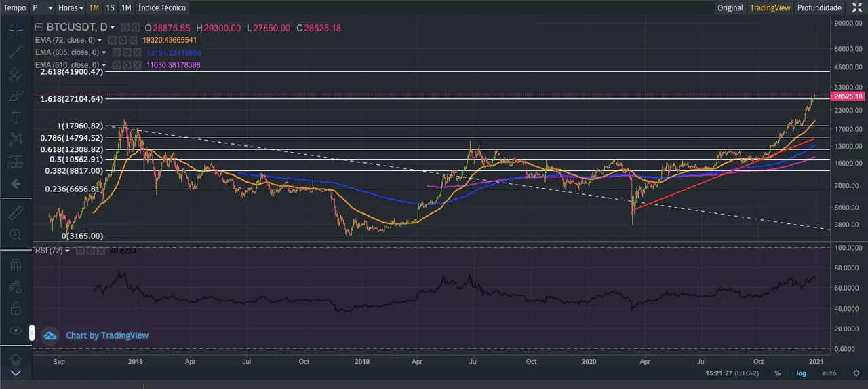Expand the left toolbar bottom chevron
Screen dimensions: 868x389
tap(16, 373)
